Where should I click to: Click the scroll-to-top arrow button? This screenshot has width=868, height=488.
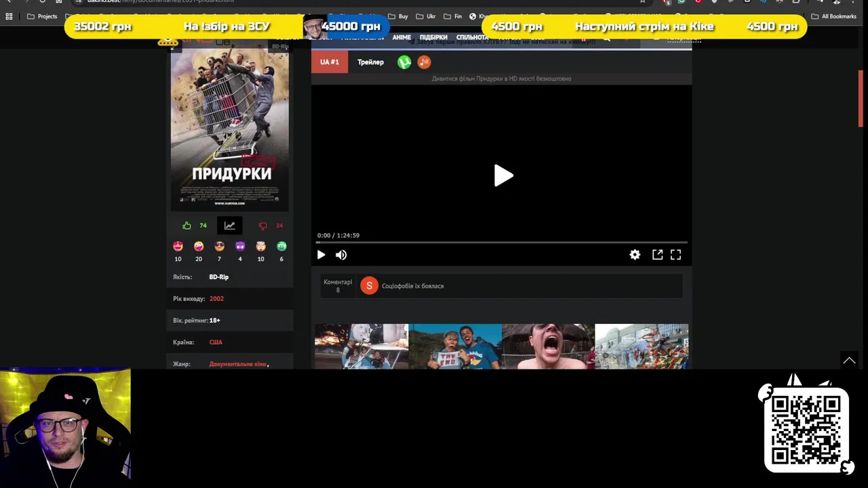(x=849, y=361)
